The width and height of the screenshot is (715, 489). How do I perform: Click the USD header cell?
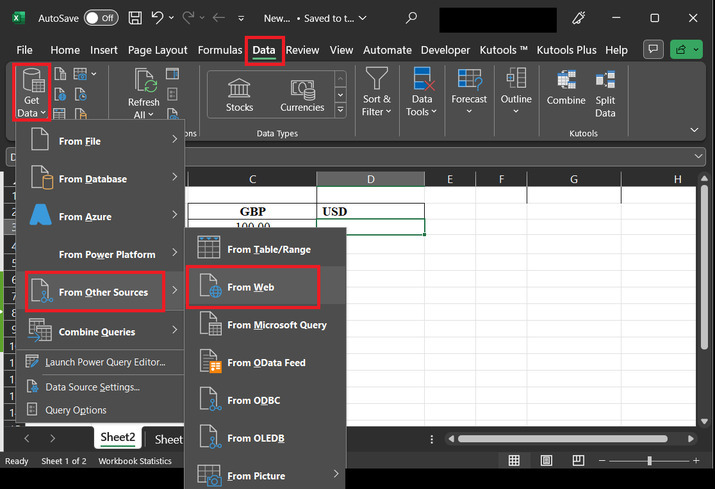click(370, 212)
